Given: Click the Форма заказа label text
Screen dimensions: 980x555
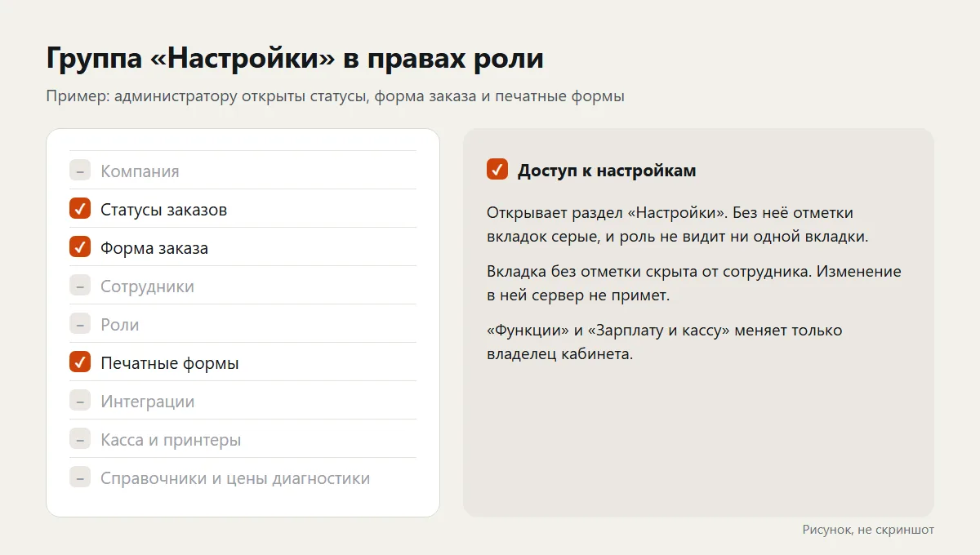Looking at the screenshot, I should tap(154, 248).
